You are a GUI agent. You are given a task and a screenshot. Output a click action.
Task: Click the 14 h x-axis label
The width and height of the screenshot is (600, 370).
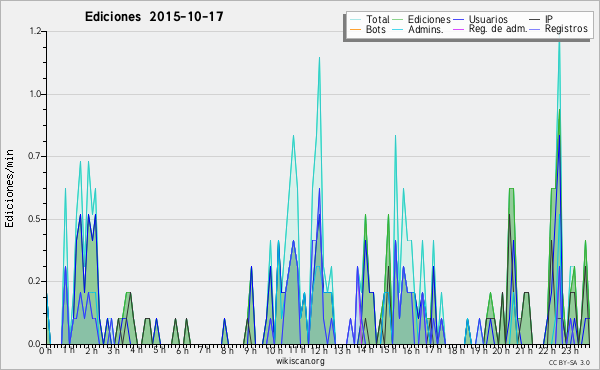coord(365,350)
